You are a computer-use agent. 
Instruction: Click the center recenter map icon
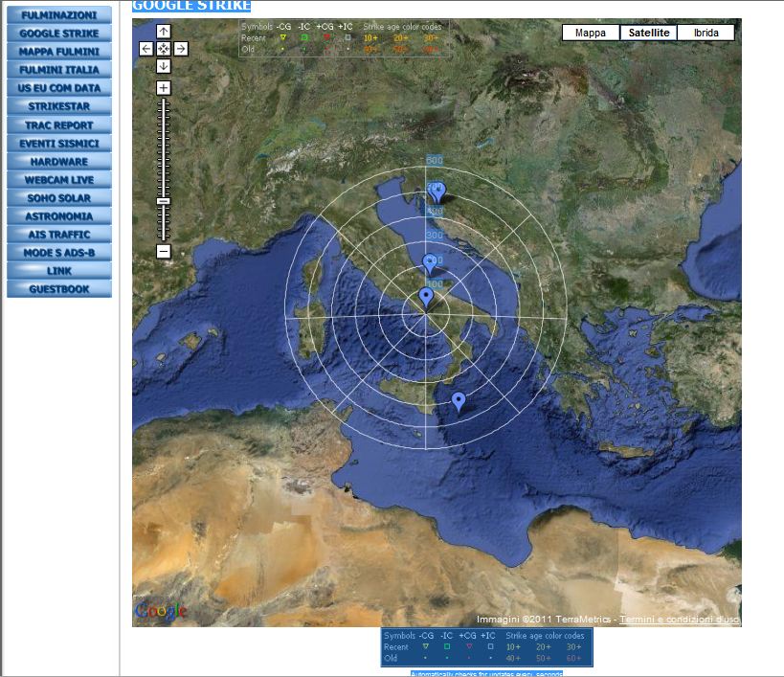point(164,49)
